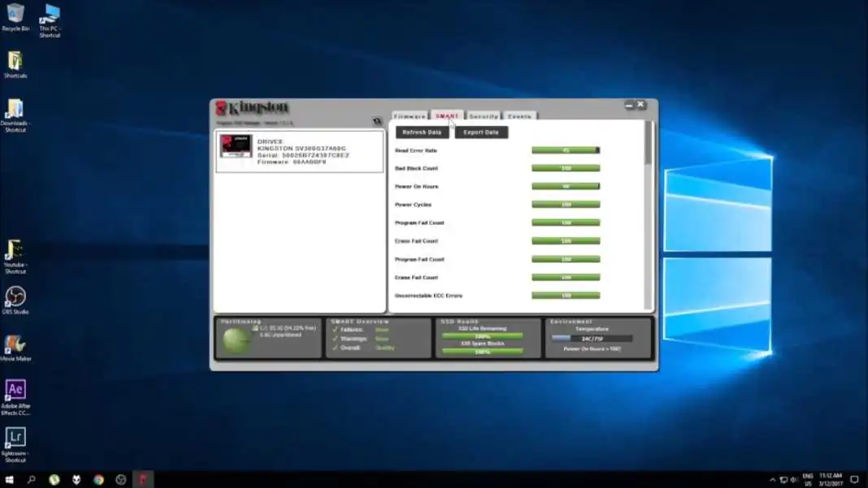Click the OBS taskbar icon
The height and width of the screenshot is (488, 868).
(x=120, y=480)
